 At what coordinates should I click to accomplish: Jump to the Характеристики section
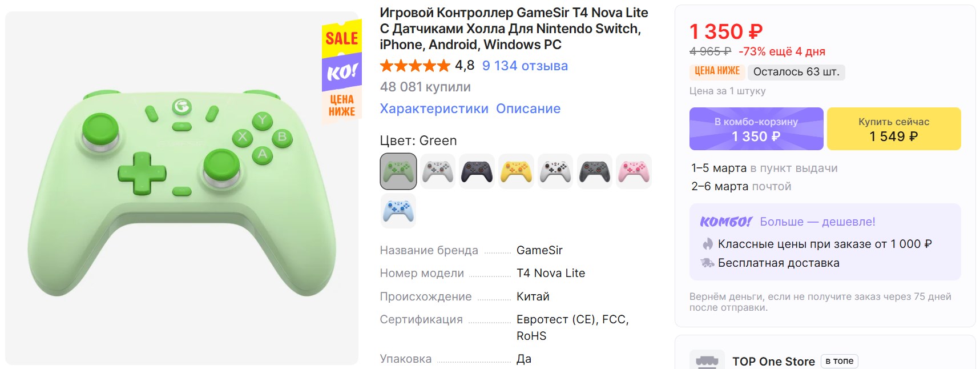click(x=434, y=109)
